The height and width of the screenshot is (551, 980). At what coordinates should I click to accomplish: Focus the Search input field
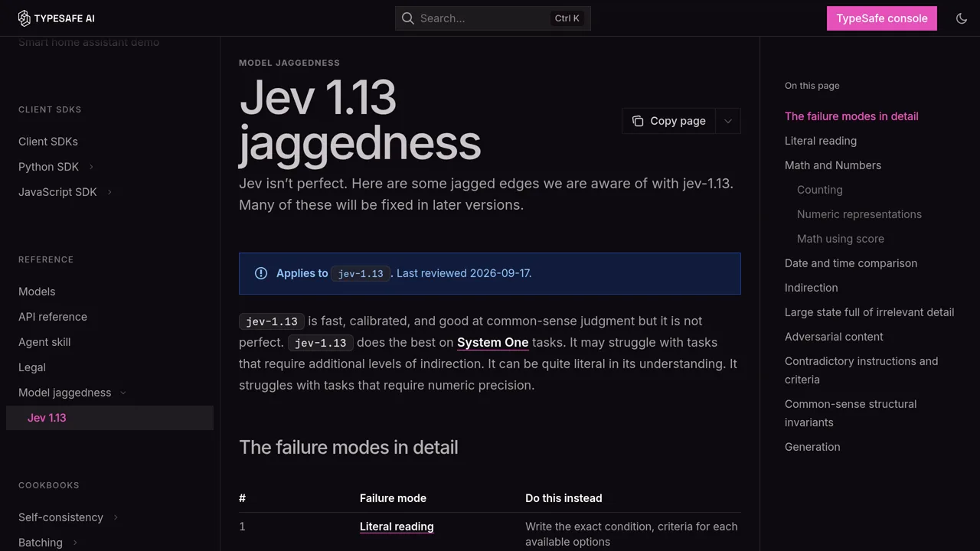click(x=493, y=18)
